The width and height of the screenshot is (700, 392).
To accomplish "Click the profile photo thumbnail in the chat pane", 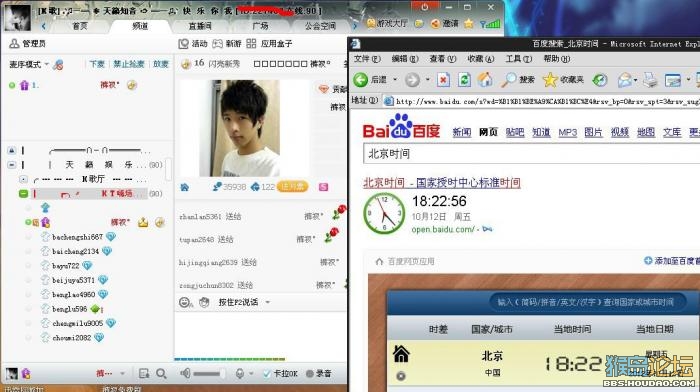I will click(x=239, y=128).
